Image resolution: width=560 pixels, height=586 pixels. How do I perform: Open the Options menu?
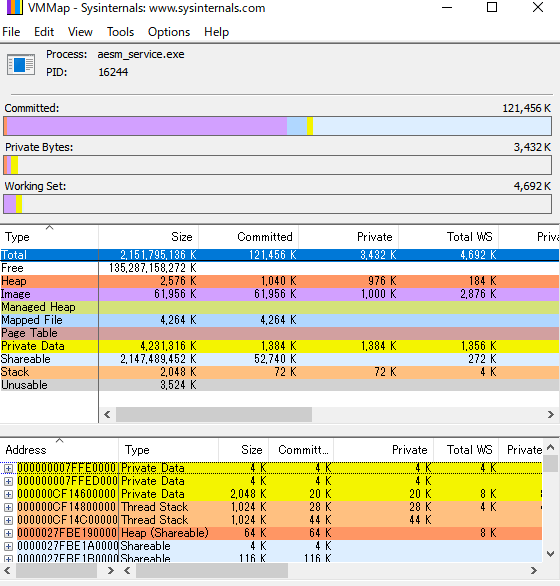[x=169, y=32]
